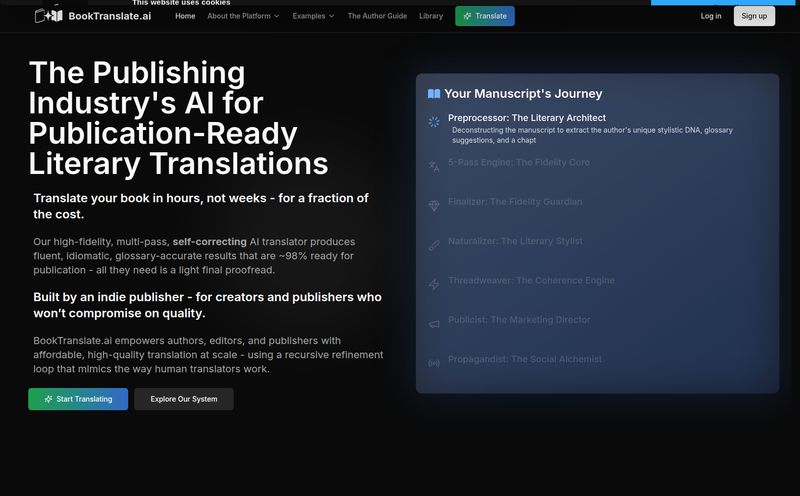This screenshot has height=496, width=800.
Task: Select Threadweaver: The Coherence Engine step
Action: [531, 280]
